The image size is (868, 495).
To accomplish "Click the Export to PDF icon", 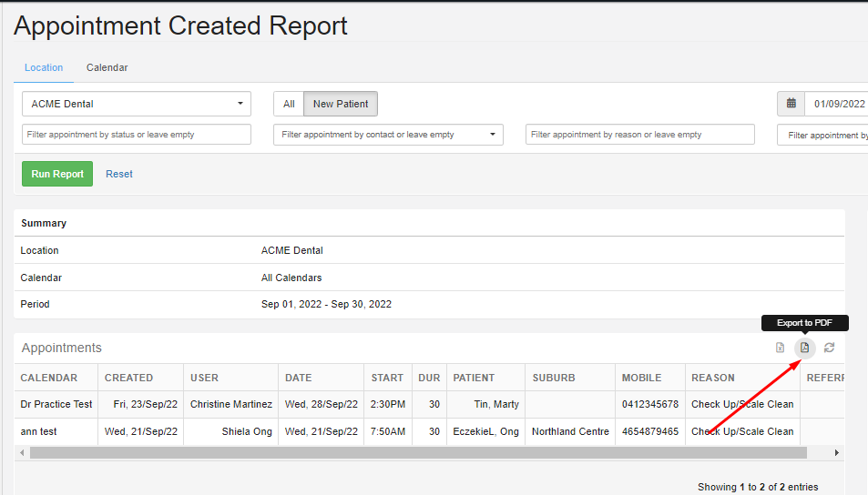I will coord(804,348).
